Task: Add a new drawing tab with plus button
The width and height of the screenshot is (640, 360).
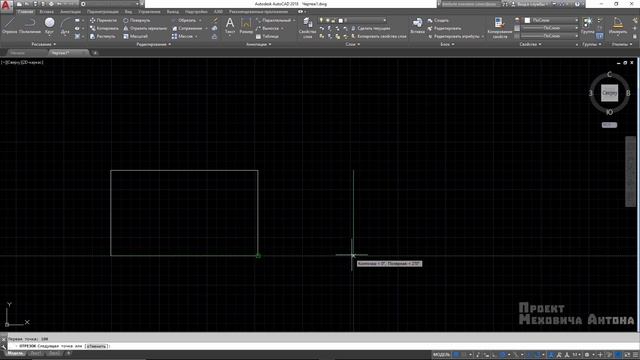Action: click(95, 53)
